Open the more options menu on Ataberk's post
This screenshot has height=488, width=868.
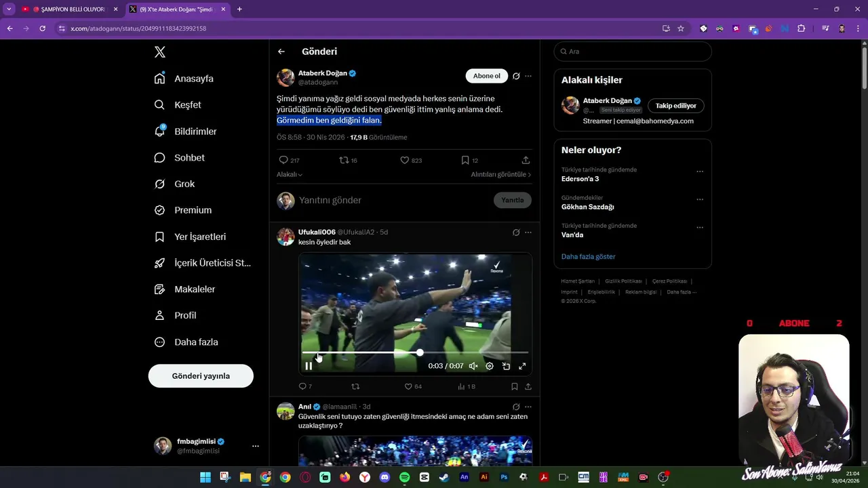pyautogui.click(x=528, y=76)
